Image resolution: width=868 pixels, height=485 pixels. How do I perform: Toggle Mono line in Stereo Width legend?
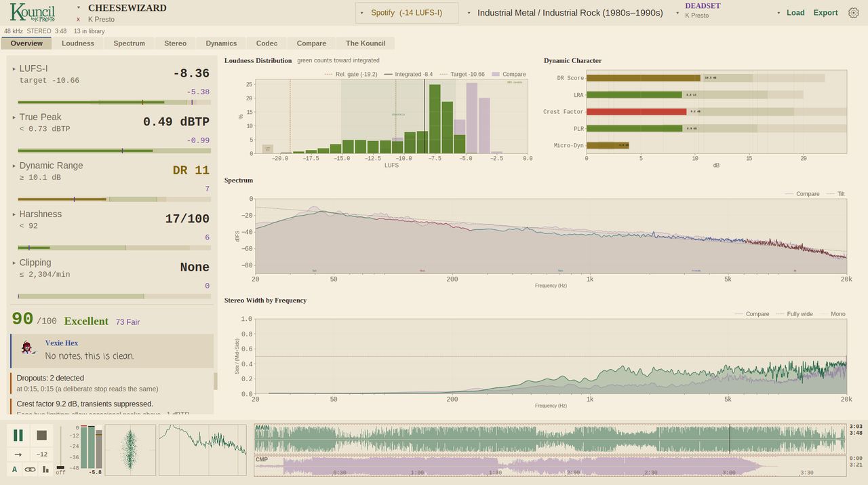click(833, 314)
